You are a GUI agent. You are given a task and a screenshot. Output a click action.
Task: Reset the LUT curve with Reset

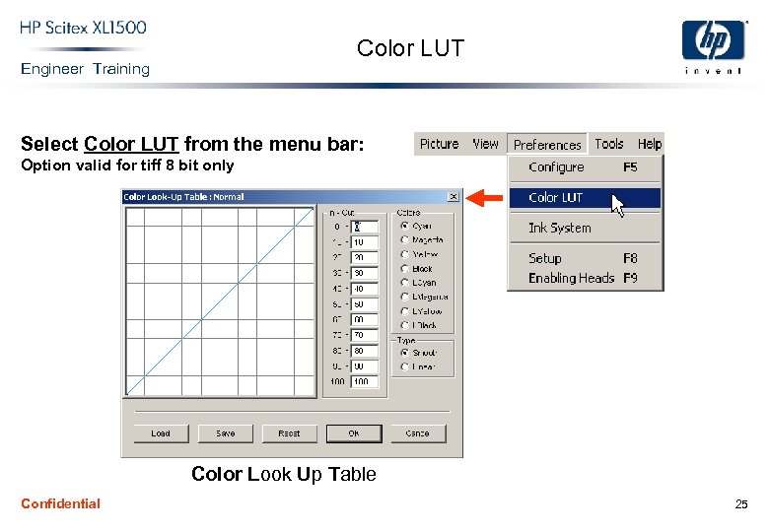pyautogui.click(x=289, y=433)
